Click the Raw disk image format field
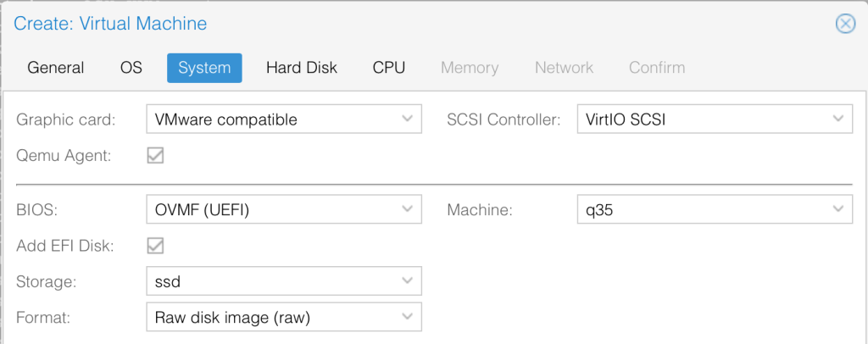 (x=271, y=318)
